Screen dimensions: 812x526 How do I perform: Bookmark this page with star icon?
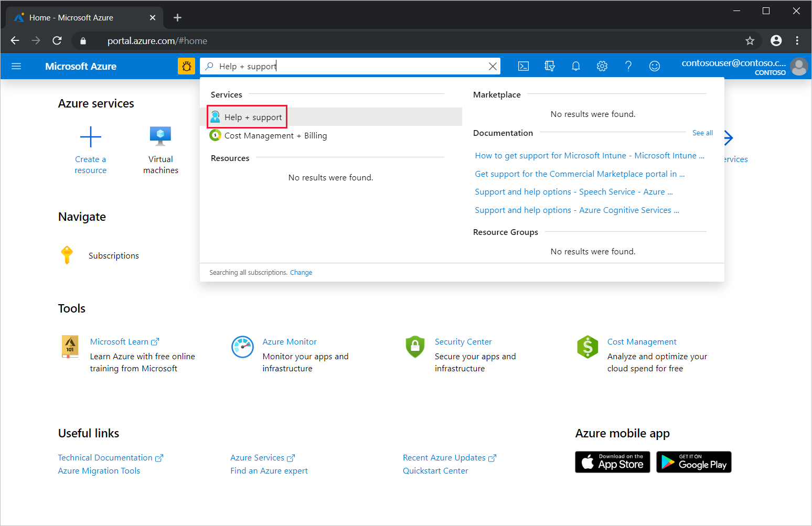[x=750, y=41]
